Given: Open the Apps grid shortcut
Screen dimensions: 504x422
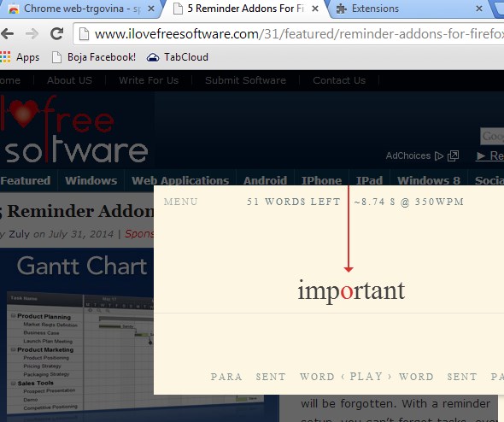Looking at the screenshot, I should coord(20,57).
